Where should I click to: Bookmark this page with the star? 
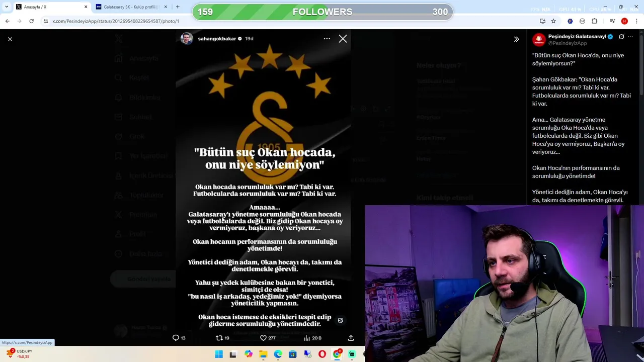553,21
